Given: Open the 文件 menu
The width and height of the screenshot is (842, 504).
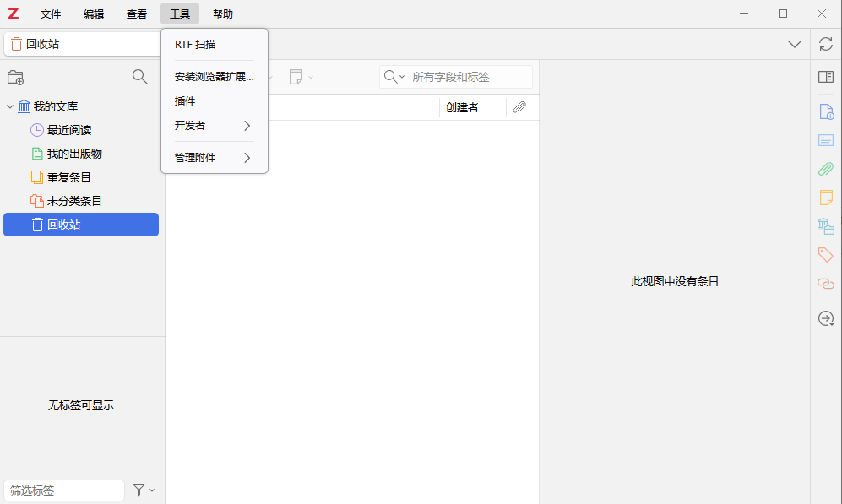Looking at the screenshot, I should [51, 14].
